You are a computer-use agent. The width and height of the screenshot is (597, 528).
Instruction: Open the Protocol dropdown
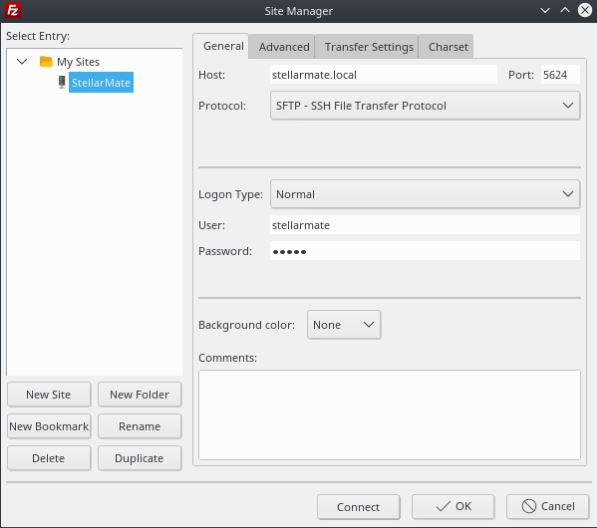425,105
